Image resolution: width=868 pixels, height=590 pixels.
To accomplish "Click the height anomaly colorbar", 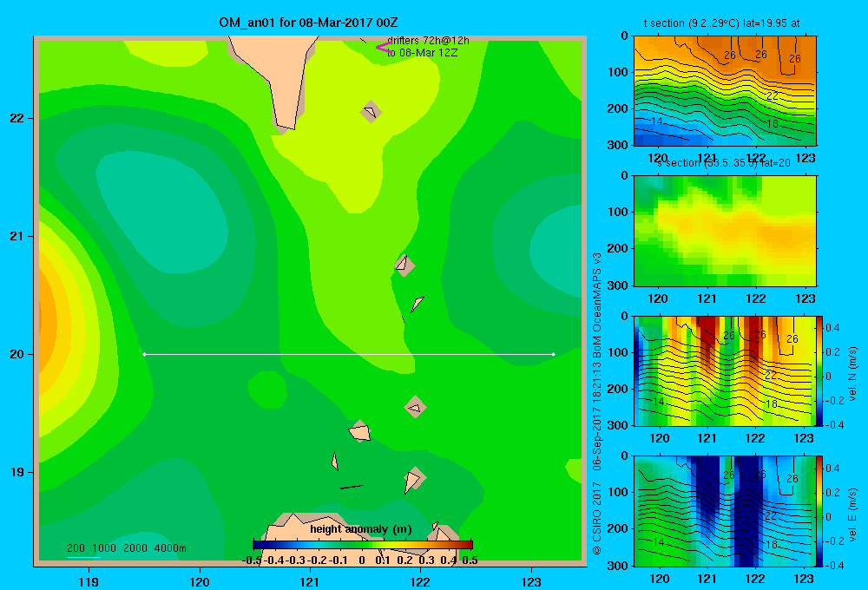I will [363, 545].
